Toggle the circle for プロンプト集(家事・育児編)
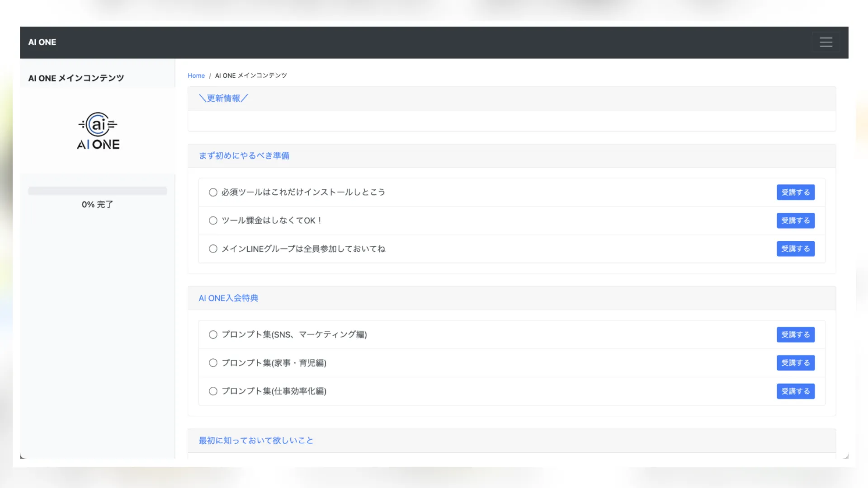 [213, 363]
